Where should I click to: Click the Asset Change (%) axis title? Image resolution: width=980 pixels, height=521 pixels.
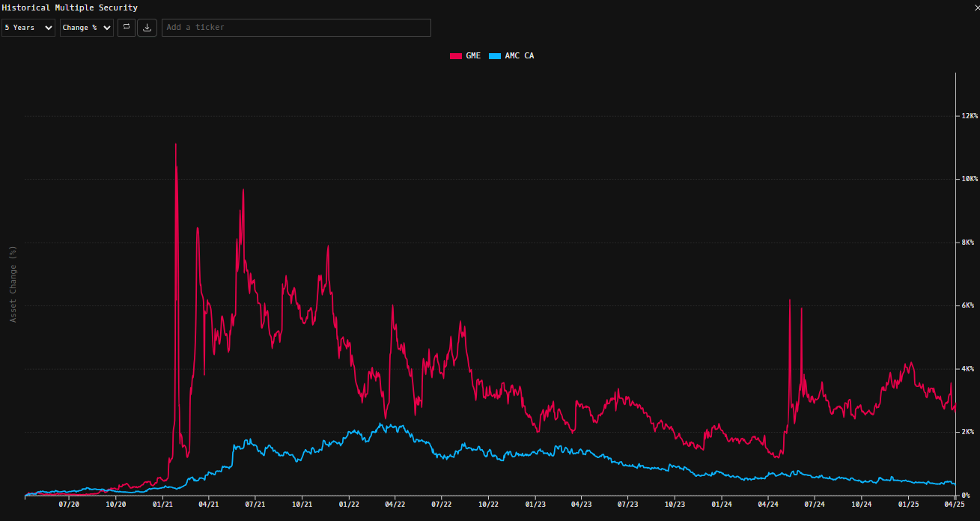[13, 284]
